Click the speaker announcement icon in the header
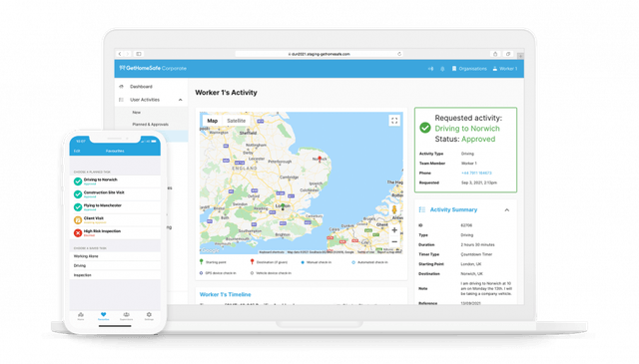 click(x=430, y=69)
